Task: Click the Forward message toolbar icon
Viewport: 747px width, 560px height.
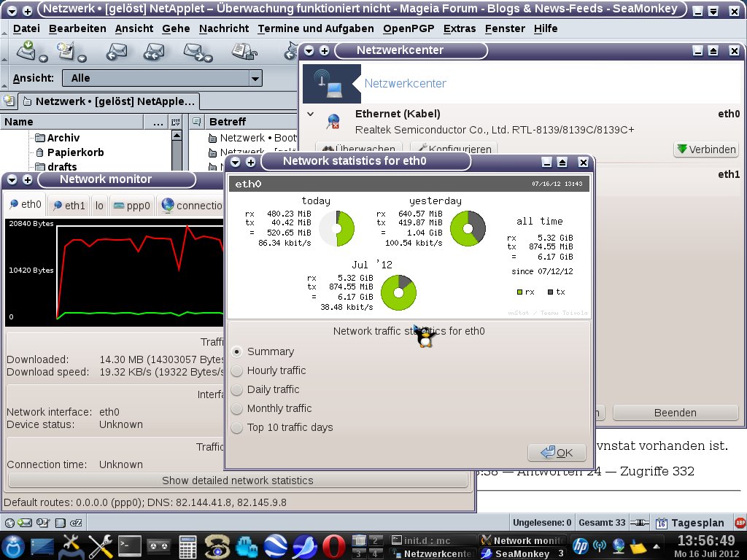Action: coord(194,52)
